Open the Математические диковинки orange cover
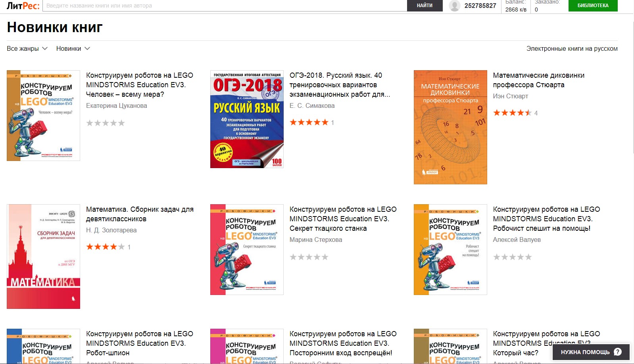This screenshot has height=364, width=634. click(450, 127)
